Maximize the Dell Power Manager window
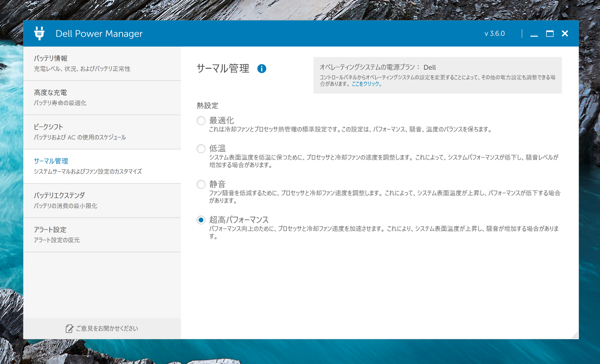 point(550,34)
